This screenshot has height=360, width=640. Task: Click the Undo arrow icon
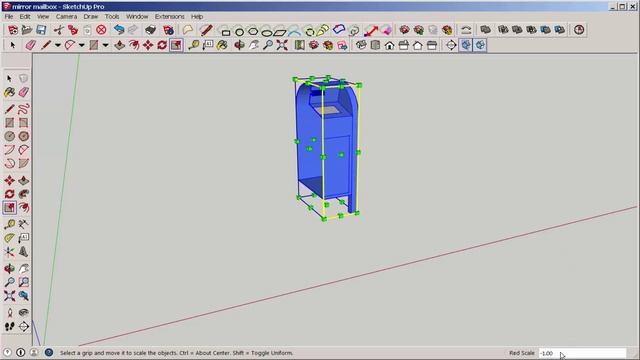click(x=119, y=30)
